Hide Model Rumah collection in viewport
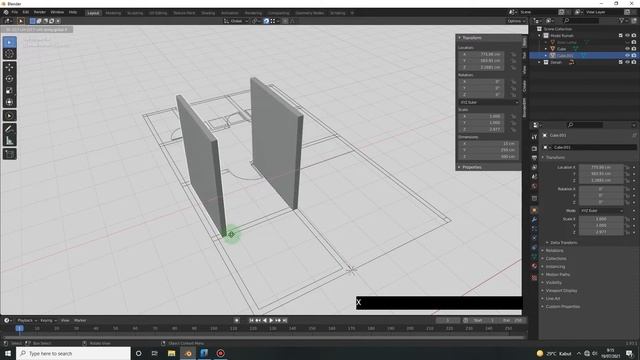640x360 pixels. pyautogui.click(x=627, y=36)
